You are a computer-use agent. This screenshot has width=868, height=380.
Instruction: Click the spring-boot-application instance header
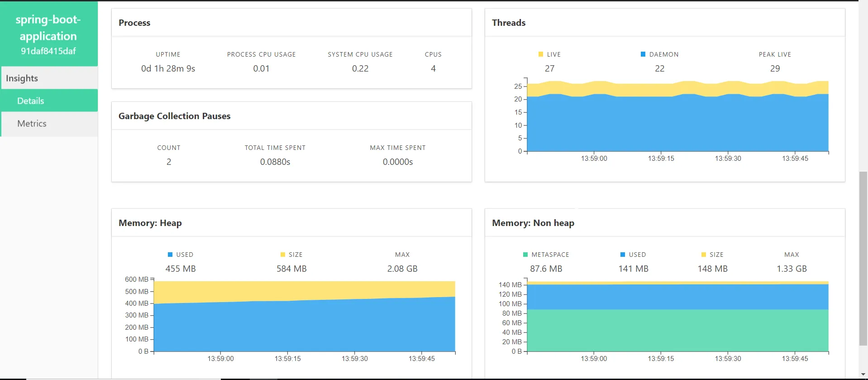click(x=48, y=28)
